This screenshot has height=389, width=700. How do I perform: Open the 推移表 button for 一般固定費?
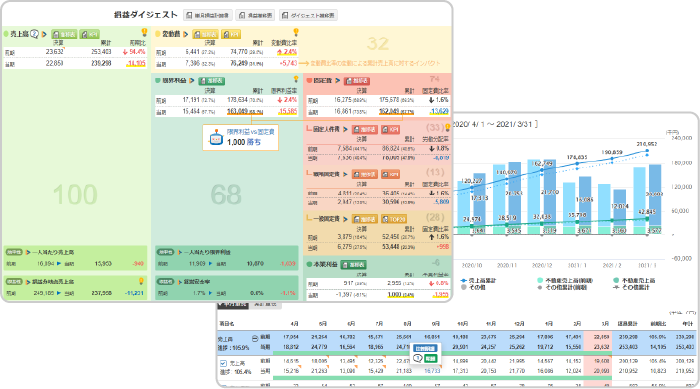[x=365, y=219]
